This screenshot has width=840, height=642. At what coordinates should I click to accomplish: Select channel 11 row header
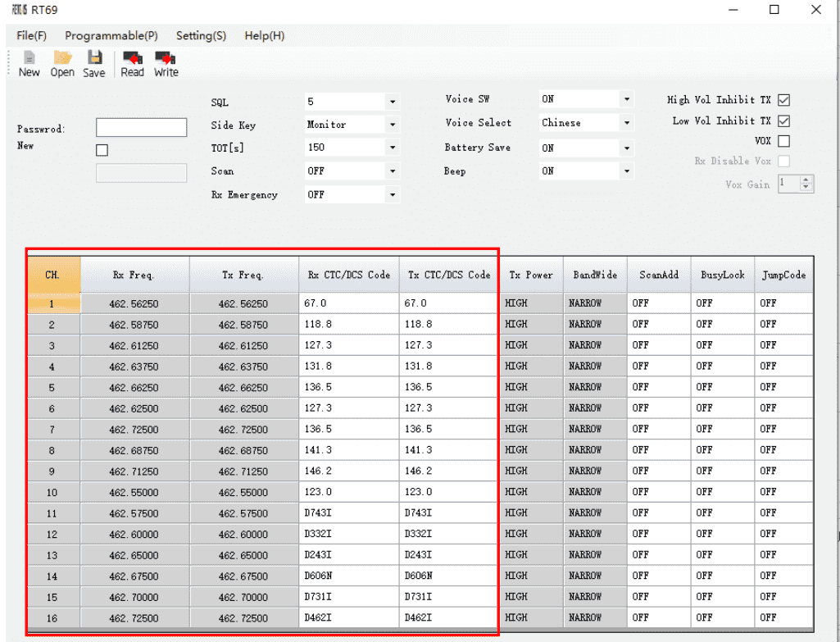(52, 513)
